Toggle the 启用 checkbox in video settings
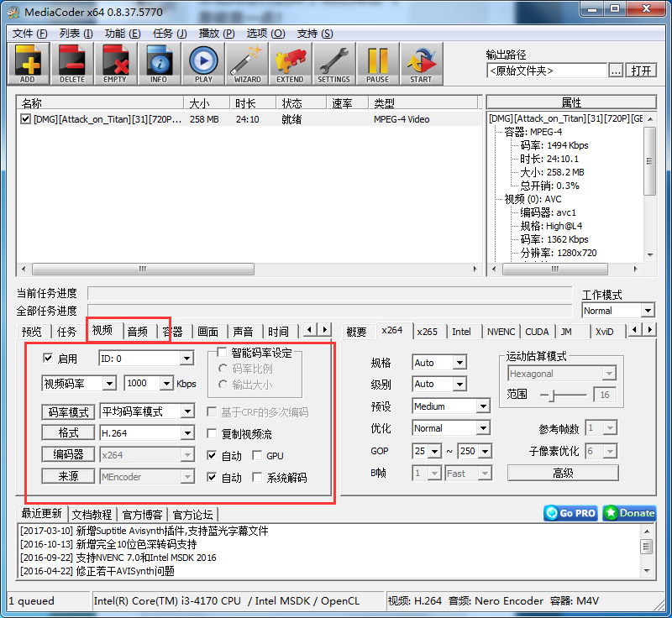The width and height of the screenshot is (672, 618). point(48,358)
